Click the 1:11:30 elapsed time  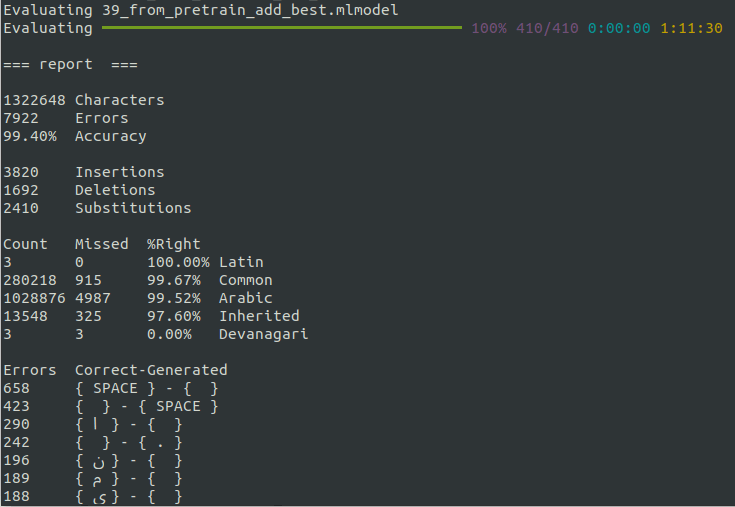tap(691, 28)
